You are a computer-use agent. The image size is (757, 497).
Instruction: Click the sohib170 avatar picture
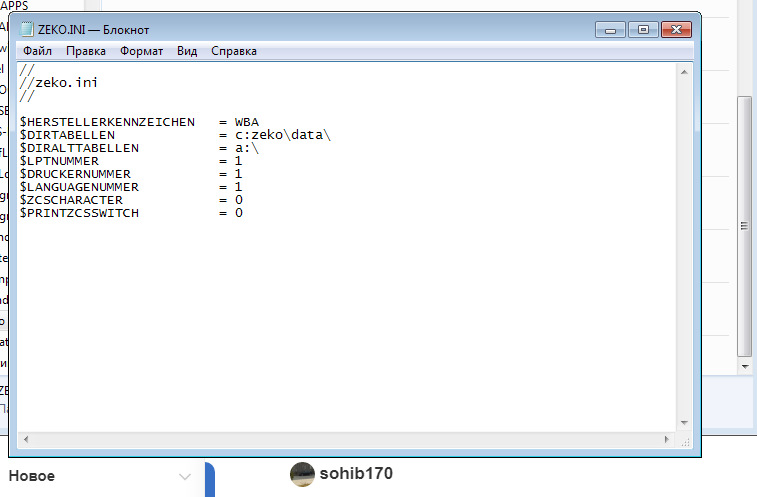[302, 475]
